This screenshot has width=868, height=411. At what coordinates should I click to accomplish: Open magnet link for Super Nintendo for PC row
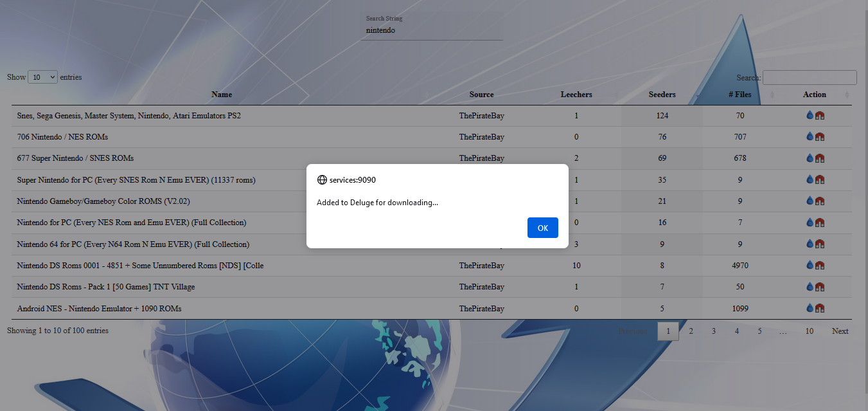click(x=820, y=180)
